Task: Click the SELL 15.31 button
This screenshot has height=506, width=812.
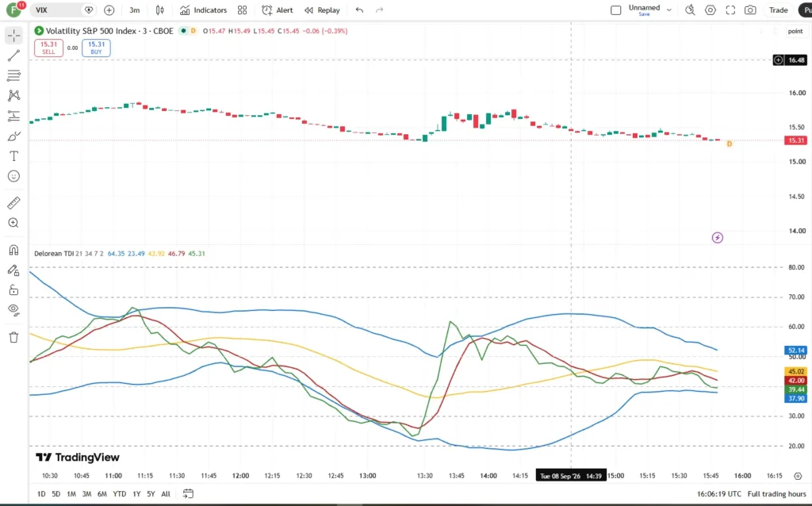Action: [48, 48]
